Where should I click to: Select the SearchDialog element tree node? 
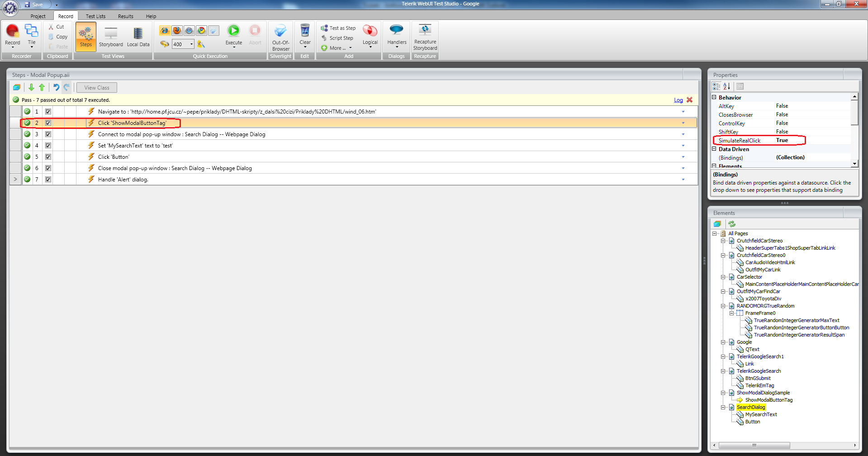click(x=751, y=407)
